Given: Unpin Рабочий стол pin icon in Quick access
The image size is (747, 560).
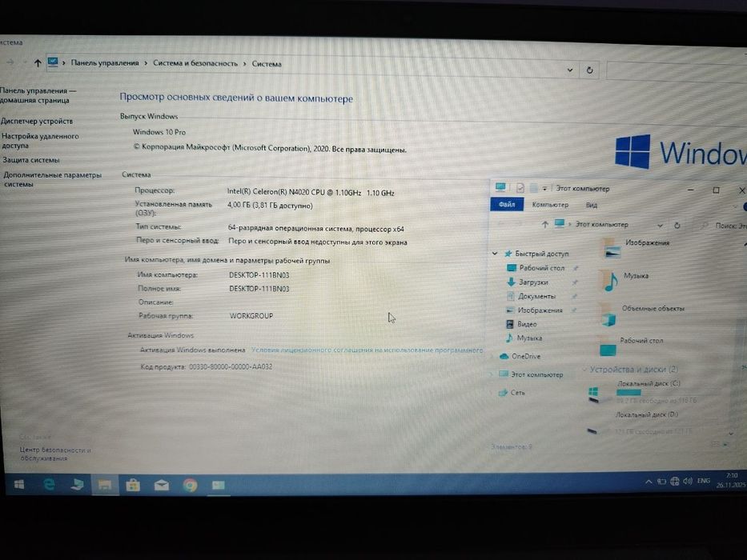Looking at the screenshot, I should pyautogui.click(x=576, y=269).
